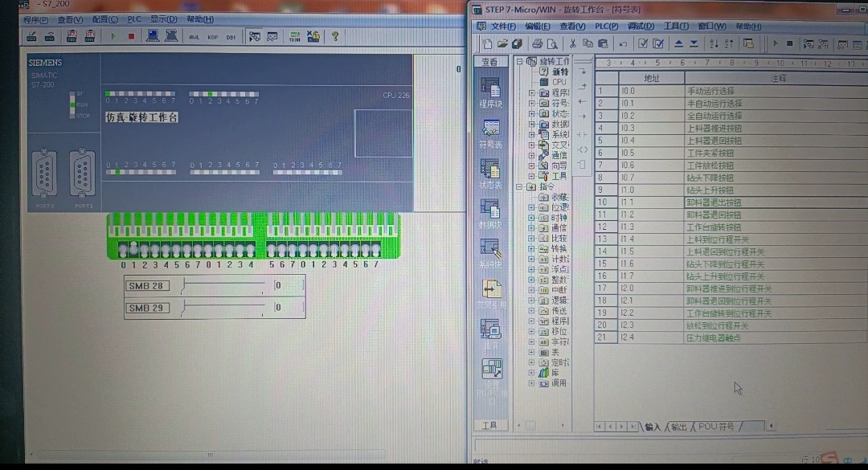Click red Stop button in S7_200 simulator toolbar
Viewport: 868px width, 470px height.
click(131, 36)
